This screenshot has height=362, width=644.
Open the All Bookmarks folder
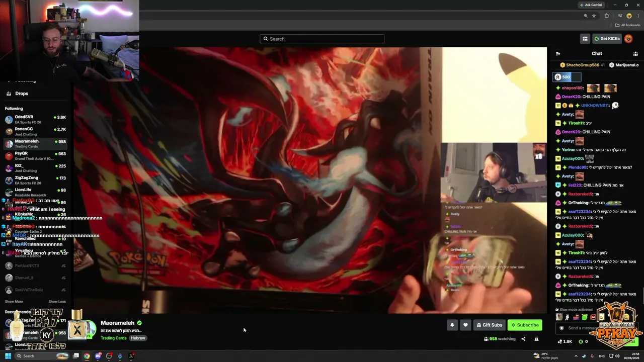[x=628, y=25]
